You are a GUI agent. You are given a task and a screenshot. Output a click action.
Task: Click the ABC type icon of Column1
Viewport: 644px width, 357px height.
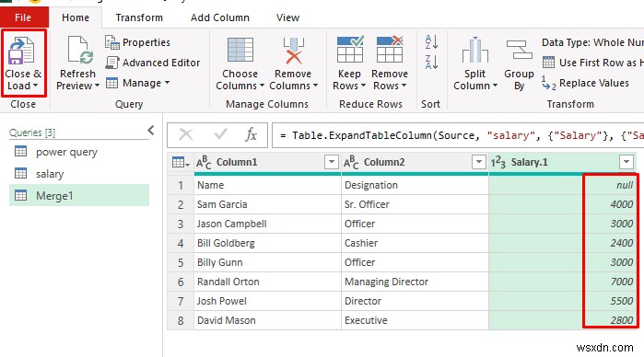pyautogui.click(x=204, y=163)
